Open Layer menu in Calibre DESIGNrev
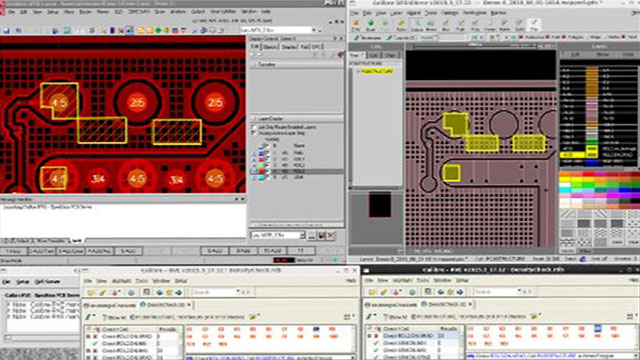The width and height of the screenshot is (640, 360). pyautogui.click(x=396, y=13)
